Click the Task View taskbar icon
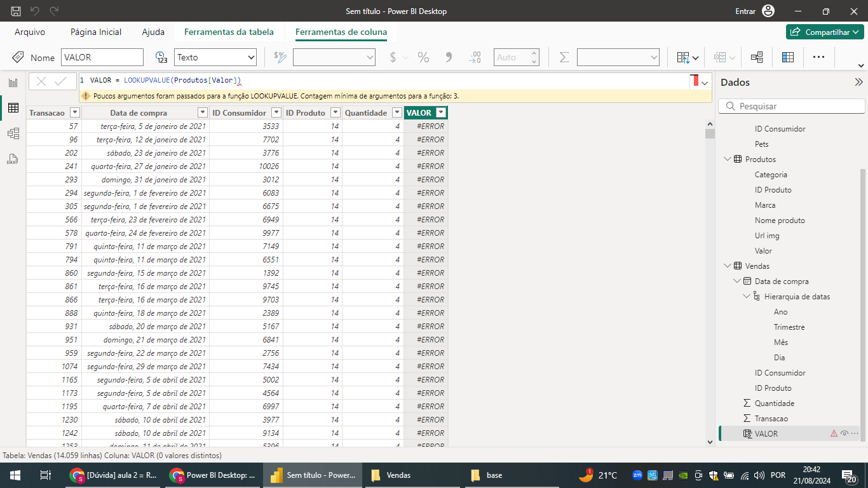Screen dimensions: 868x488 (x=45, y=475)
